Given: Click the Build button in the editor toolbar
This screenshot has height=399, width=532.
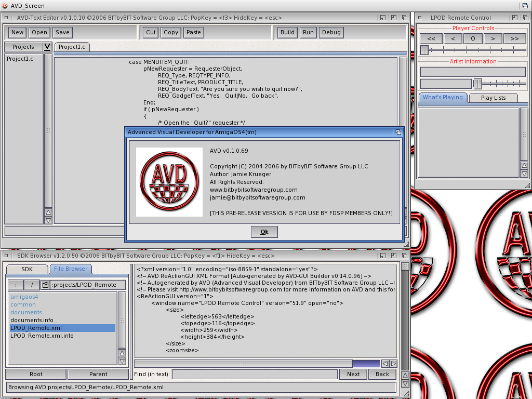Looking at the screenshot, I should (287, 32).
